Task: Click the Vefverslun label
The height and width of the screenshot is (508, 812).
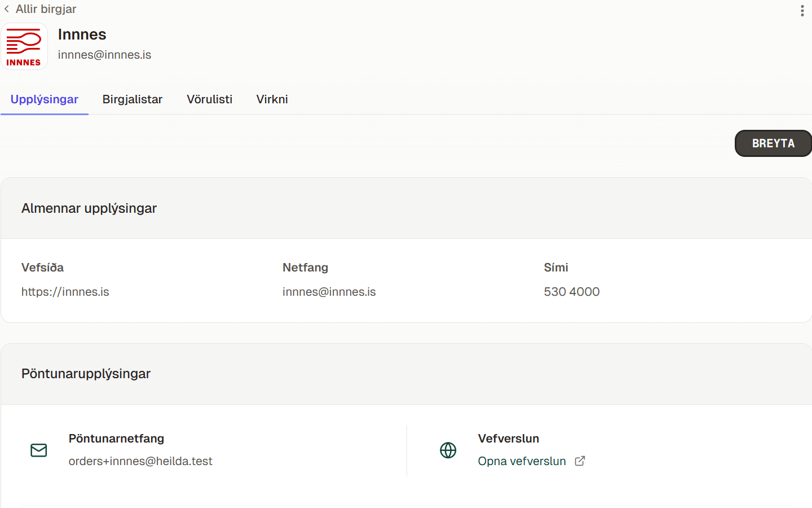Action: click(509, 439)
